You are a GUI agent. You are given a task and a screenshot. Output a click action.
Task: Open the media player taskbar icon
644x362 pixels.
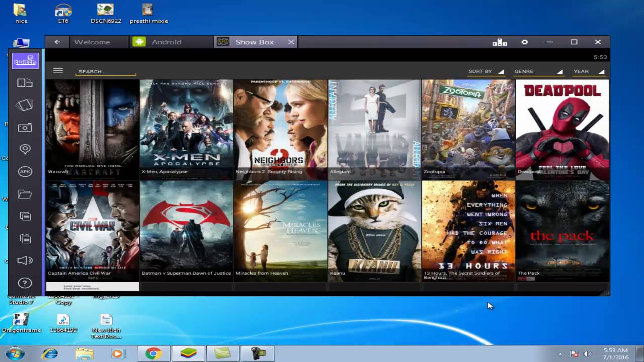(118, 354)
